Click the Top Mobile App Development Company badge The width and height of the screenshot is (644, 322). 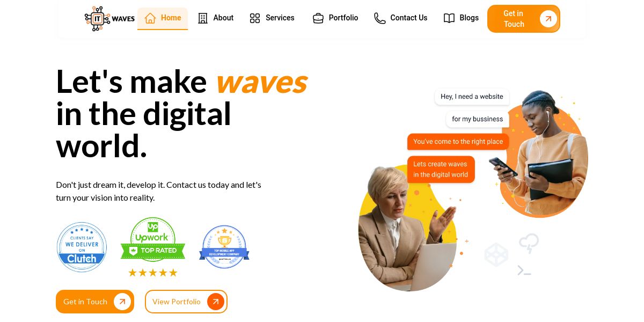224,247
